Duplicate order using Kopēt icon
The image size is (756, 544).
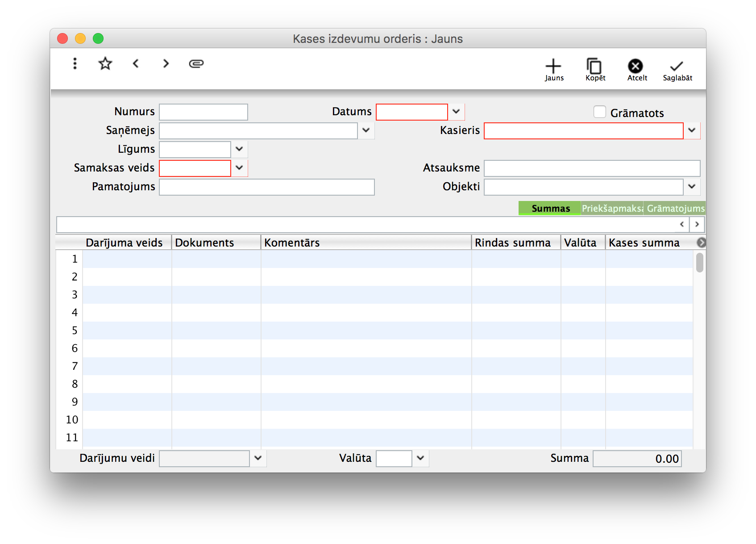pyautogui.click(x=594, y=70)
